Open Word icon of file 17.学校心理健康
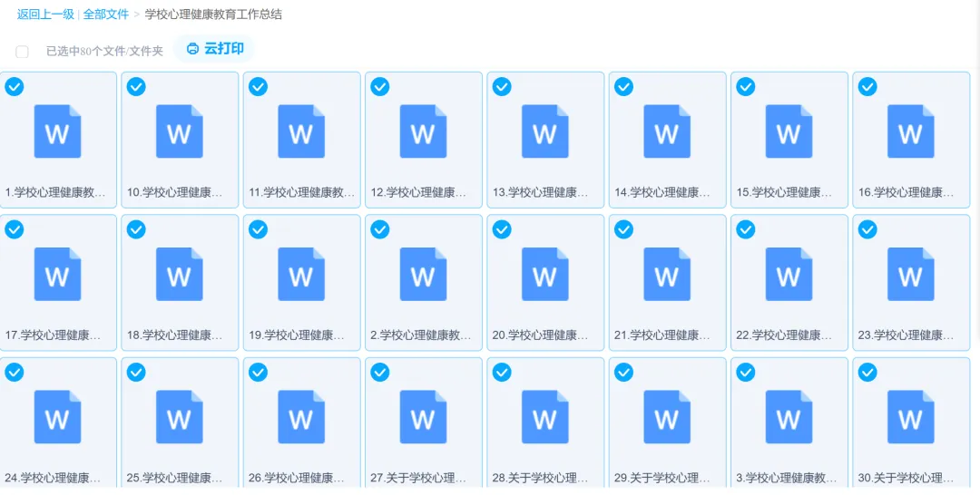980x495 pixels. tap(57, 274)
